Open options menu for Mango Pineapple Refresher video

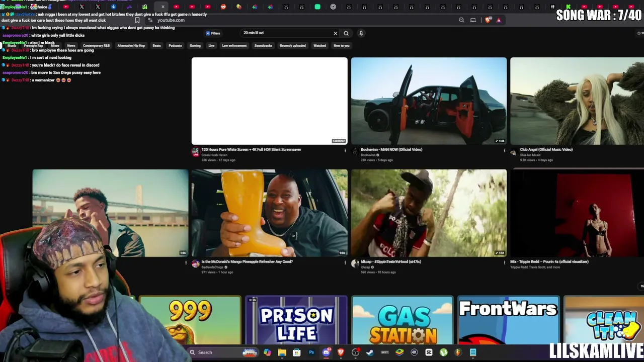[x=345, y=262]
